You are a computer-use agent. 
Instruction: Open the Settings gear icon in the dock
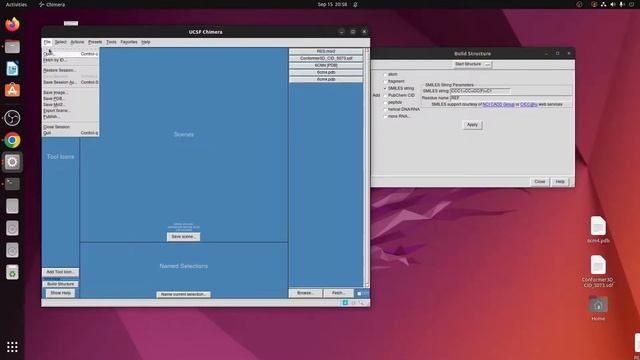pyautogui.click(x=12, y=162)
